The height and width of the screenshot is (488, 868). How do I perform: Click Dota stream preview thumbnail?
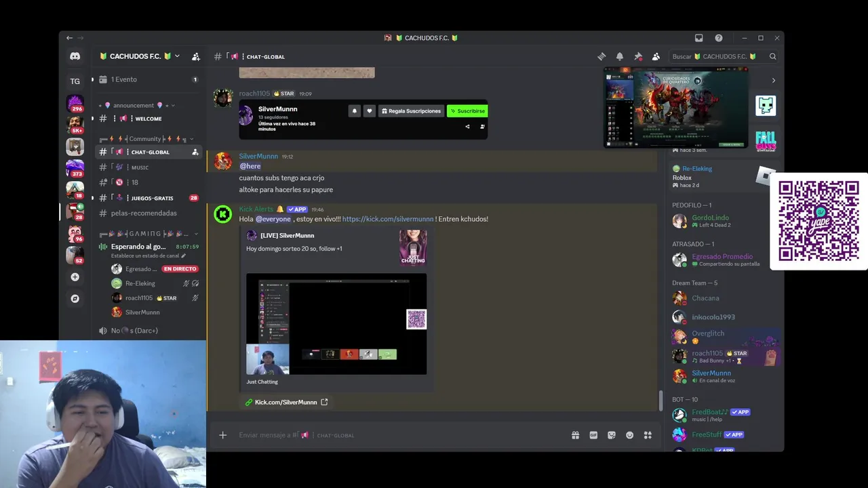tap(676, 107)
